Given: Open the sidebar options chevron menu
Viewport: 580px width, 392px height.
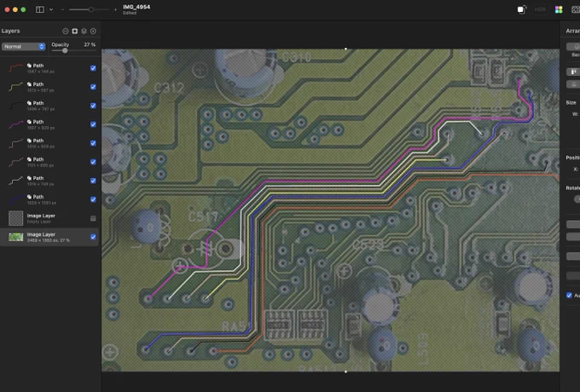Looking at the screenshot, I should (51, 9).
